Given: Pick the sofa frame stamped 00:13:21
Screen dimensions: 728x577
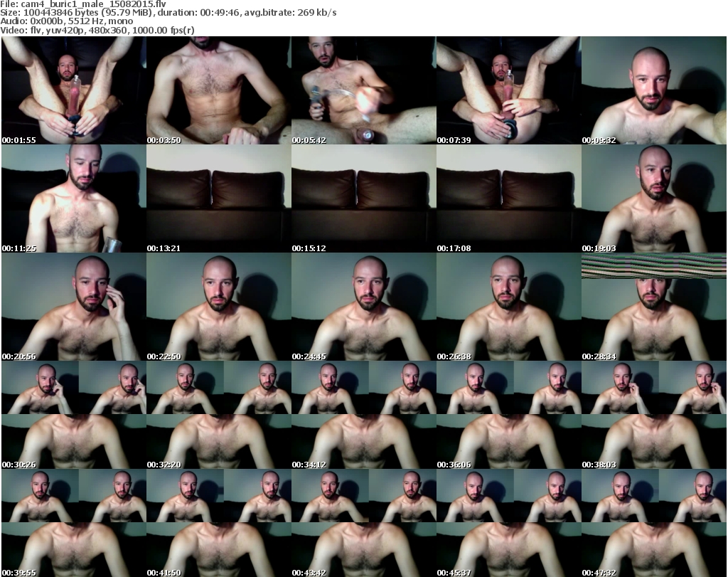Looking at the screenshot, I should [219, 198].
